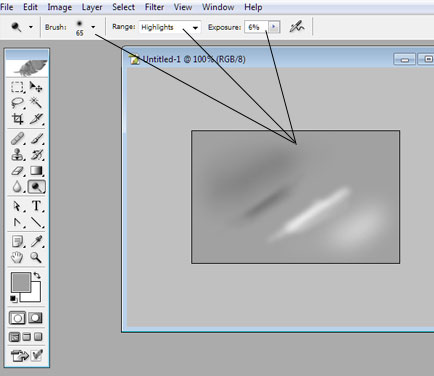This screenshot has height=376, width=434.
Task: Select the Magic Wand tool
Action: (x=36, y=102)
